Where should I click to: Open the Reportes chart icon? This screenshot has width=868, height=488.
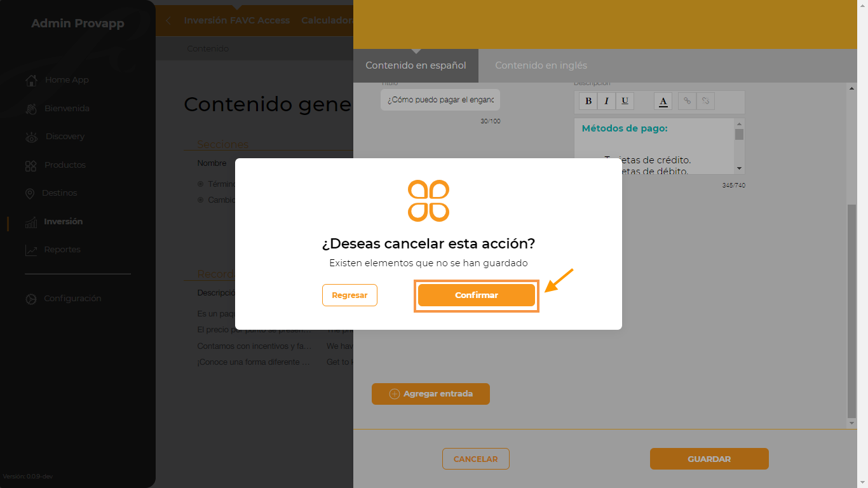pos(31,250)
